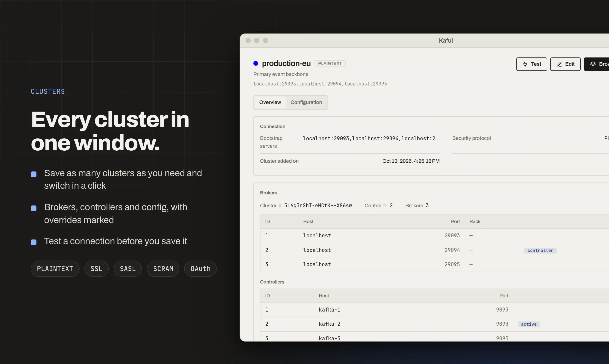Click the PLAINTEXT badge next to production-eu
The width and height of the screenshot is (609, 364).
[330, 63]
